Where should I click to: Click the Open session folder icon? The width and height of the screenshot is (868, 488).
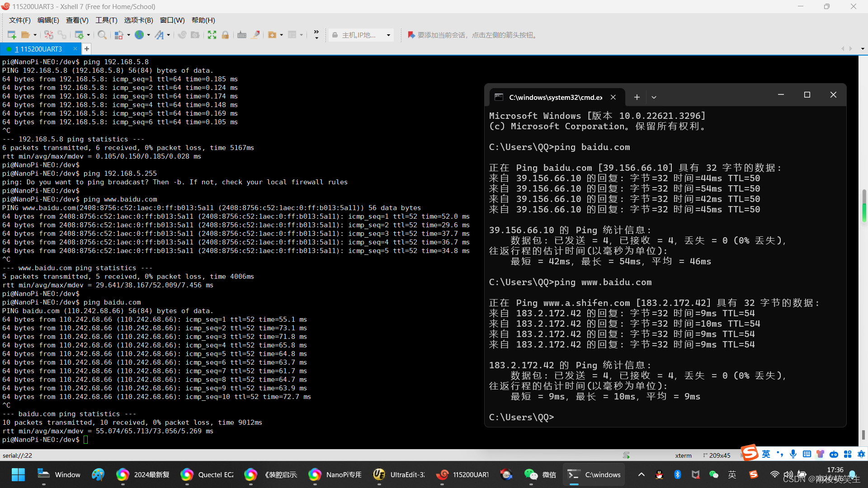25,35
